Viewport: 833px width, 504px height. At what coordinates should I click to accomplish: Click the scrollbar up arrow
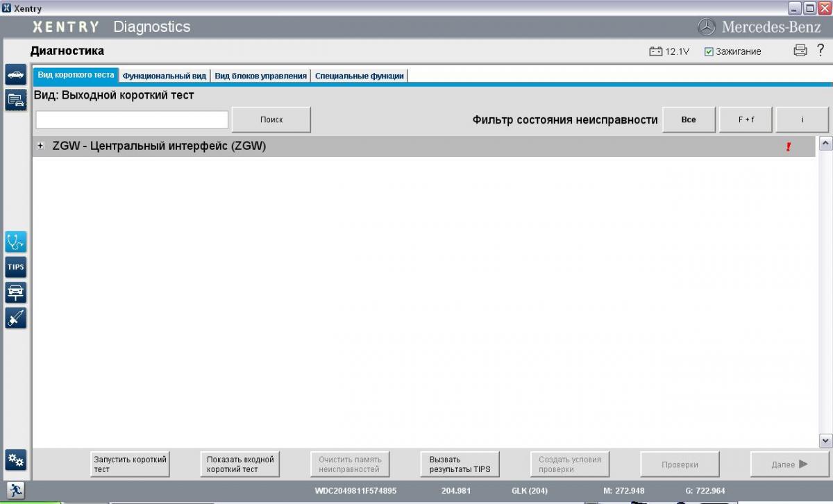pos(825,144)
